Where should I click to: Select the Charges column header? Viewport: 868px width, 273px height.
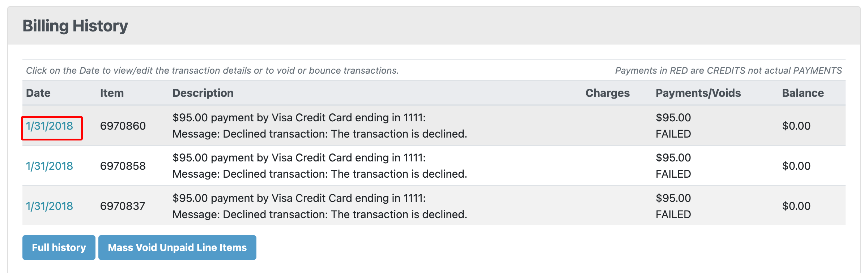click(x=608, y=93)
